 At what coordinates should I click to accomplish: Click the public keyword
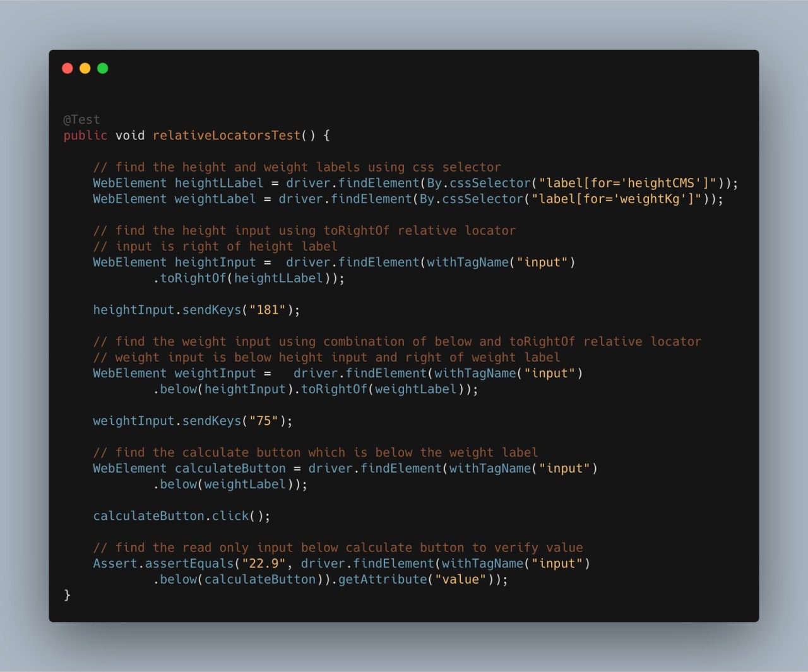[x=85, y=135]
